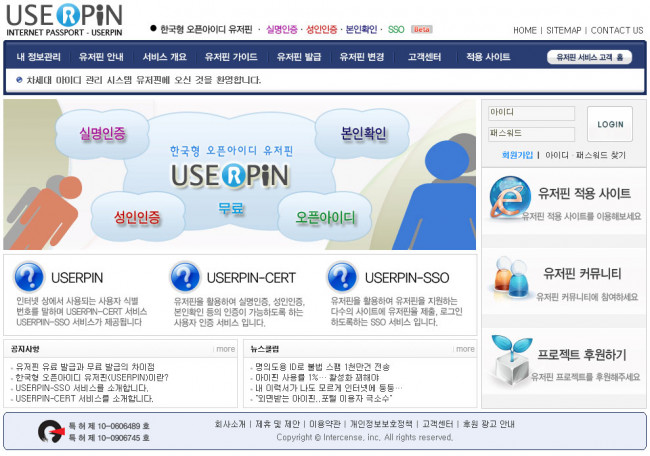
Task: Click the USERPIN logo in header
Action: pyautogui.click(x=64, y=20)
